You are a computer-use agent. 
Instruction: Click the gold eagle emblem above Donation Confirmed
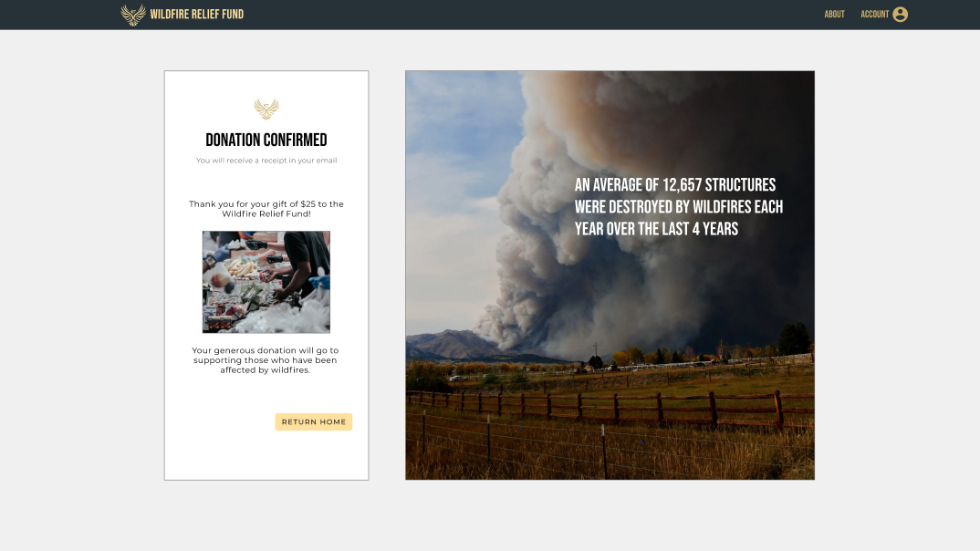pos(266,109)
